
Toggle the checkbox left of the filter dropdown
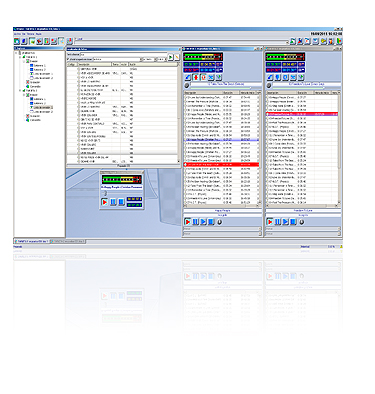point(68,59)
